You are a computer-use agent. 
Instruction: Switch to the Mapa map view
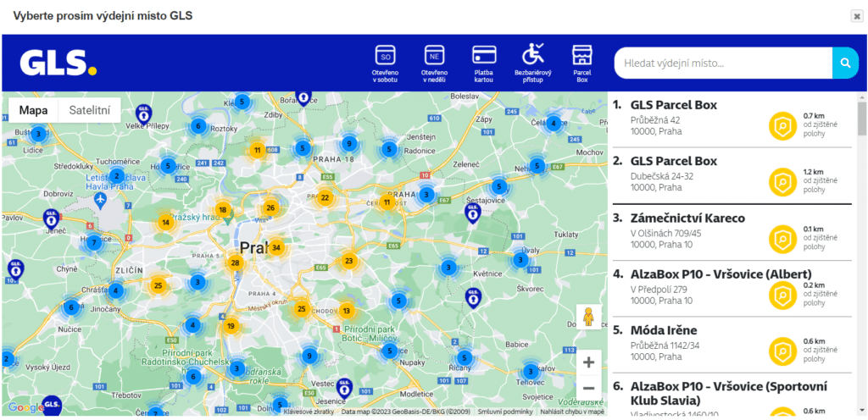pos(33,110)
